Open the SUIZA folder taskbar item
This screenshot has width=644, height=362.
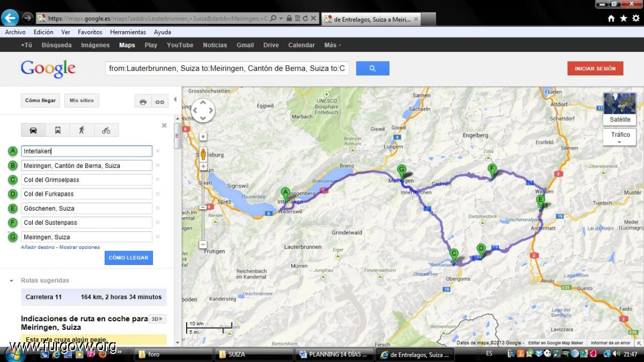click(254, 354)
